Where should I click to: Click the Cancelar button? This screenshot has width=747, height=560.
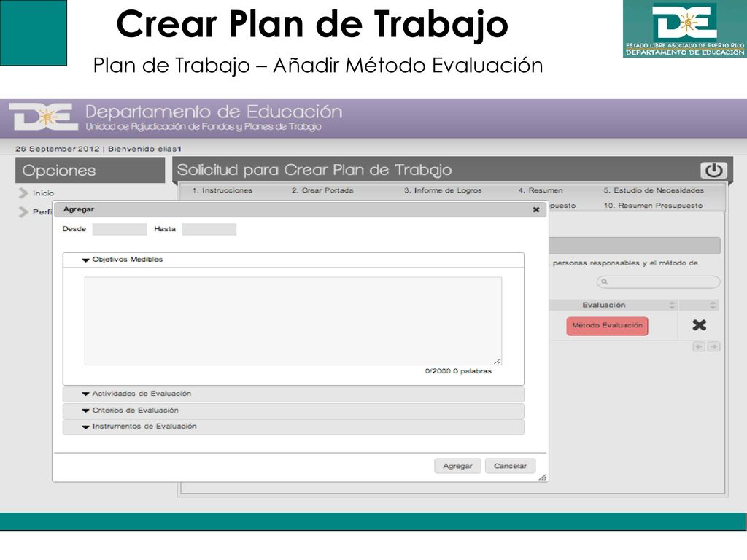pos(510,466)
